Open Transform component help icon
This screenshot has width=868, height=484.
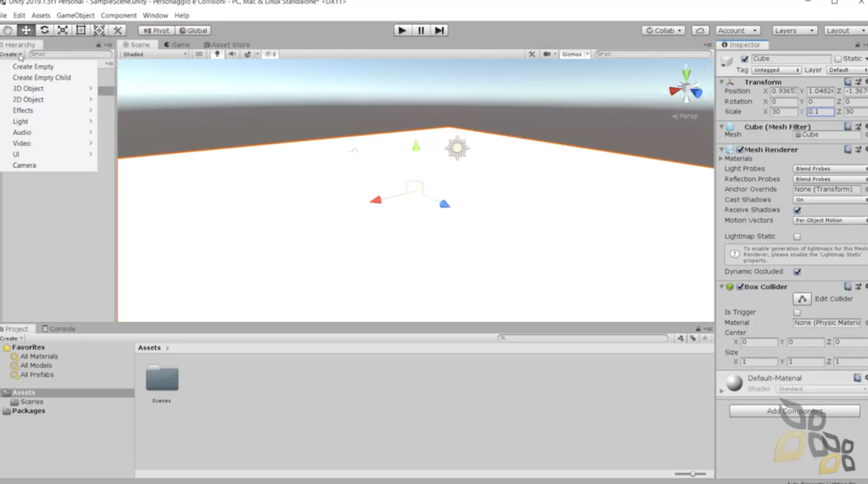click(x=848, y=82)
